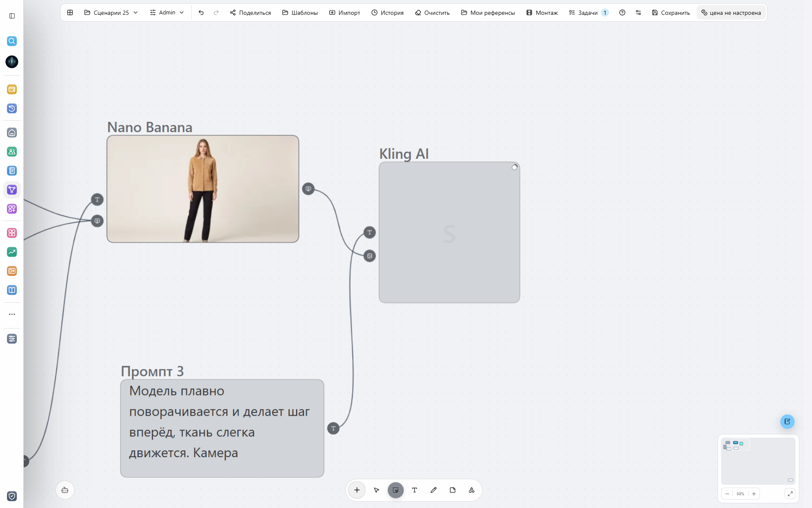Image resolution: width=812 pixels, height=508 pixels.
Task: Open the help question mark icon
Action: tap(622, 13)
